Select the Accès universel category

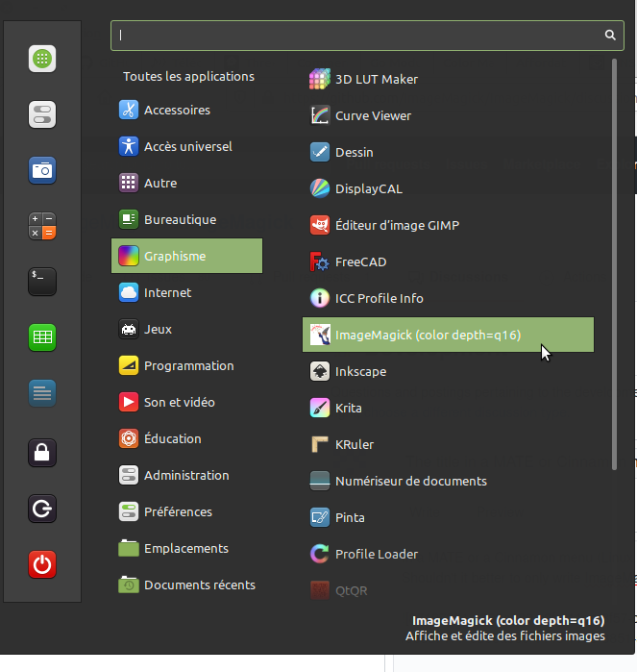(x=186, y=146)
